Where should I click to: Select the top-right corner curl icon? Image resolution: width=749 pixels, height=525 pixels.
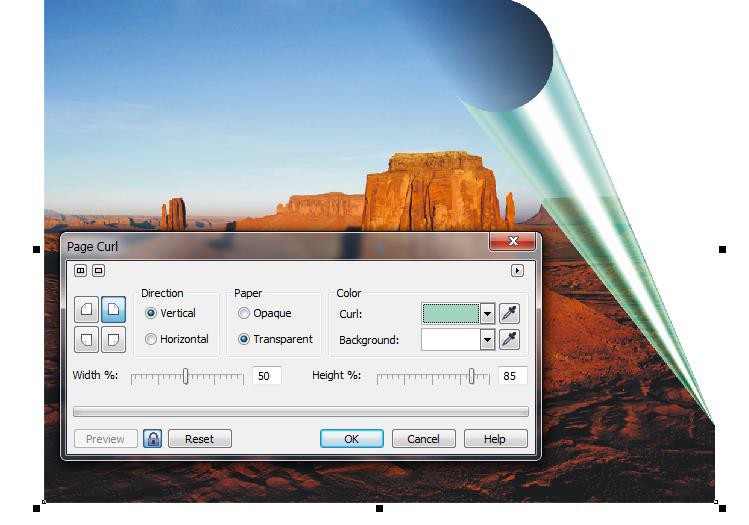[x=114, y=310]
